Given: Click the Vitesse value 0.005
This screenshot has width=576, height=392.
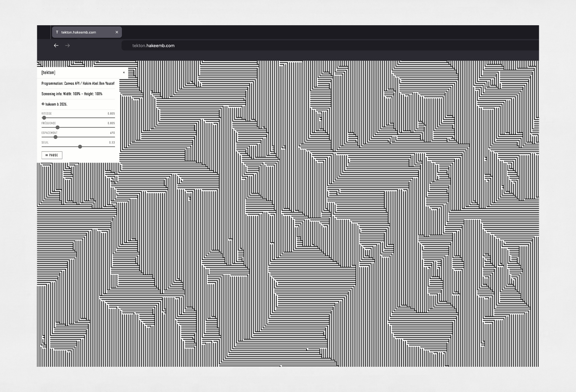Looking at the screenshot, I should (111, 114).
